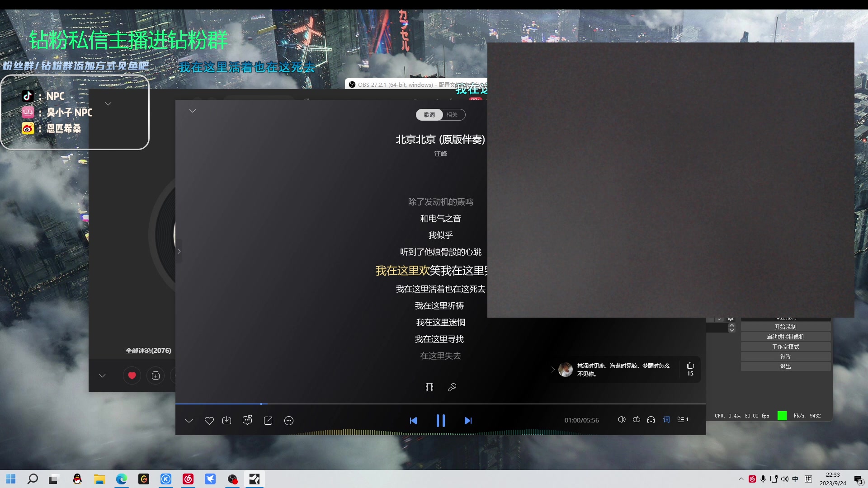Viewport: 868px width, 488px height.
Task: Collapse player with top-left chevron
Action: coord(193,111)
